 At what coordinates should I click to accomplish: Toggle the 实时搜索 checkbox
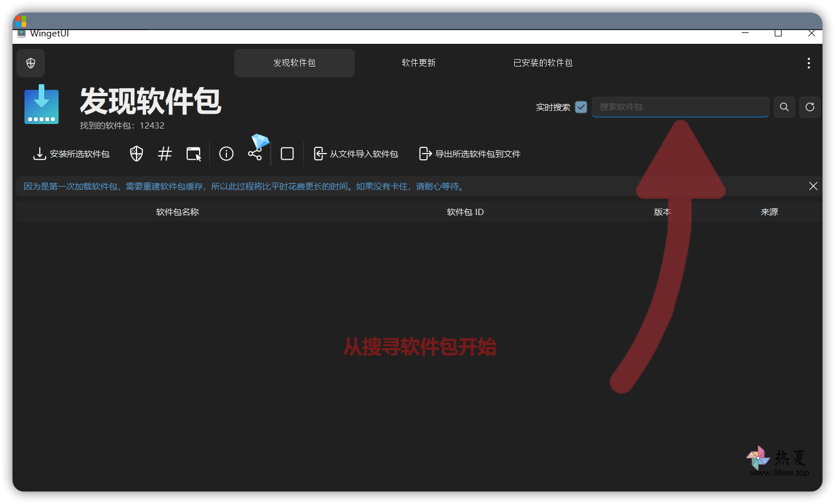point(581,107)
